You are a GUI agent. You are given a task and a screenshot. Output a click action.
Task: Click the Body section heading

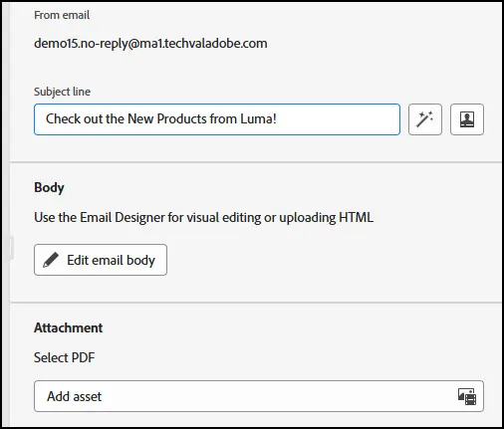click(x=49, y=187)
